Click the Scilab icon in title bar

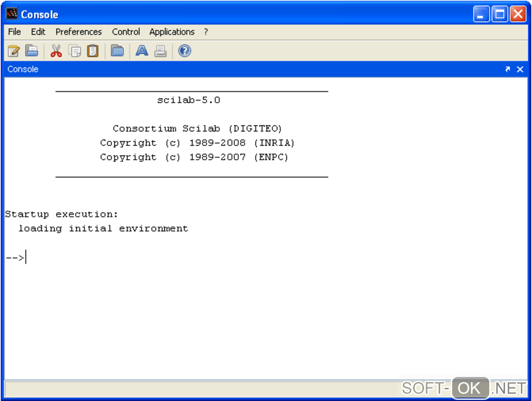12,14
